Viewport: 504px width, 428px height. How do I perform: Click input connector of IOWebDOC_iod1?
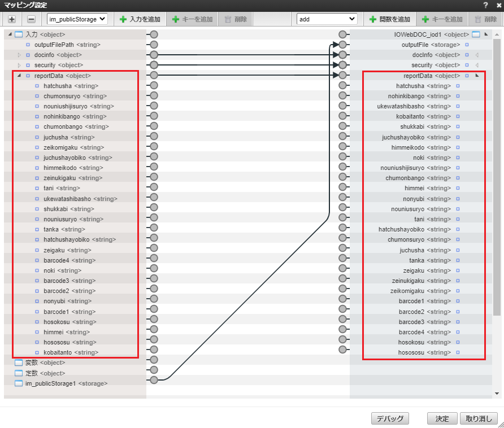342,34
